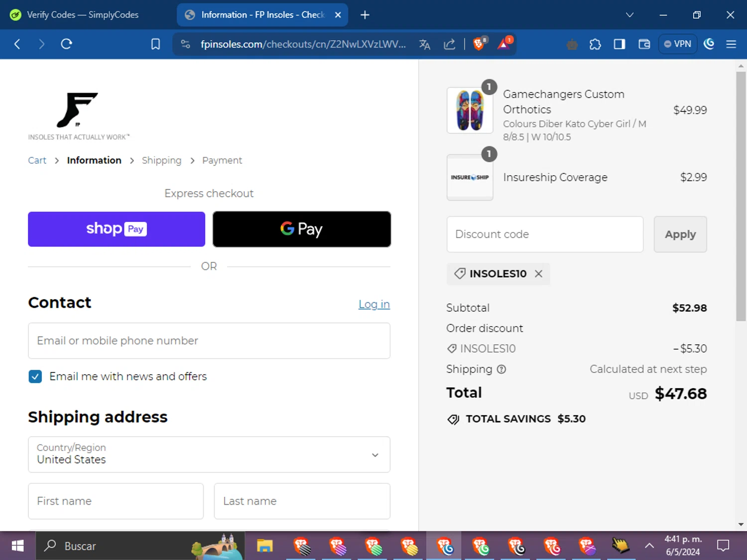Click the FP Insoles logo
The height and width of the screenshot is (560, 747).
(x=79, y=116)
